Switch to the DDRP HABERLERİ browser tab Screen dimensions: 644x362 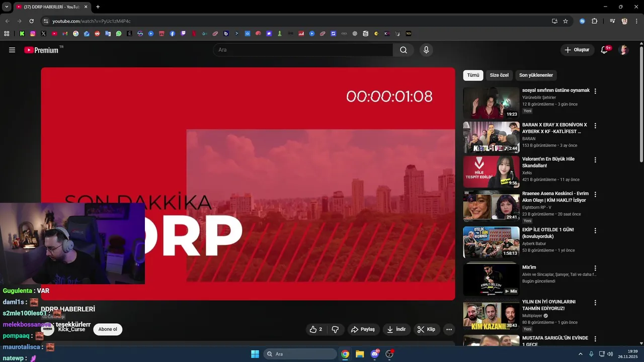pos(52,7)
